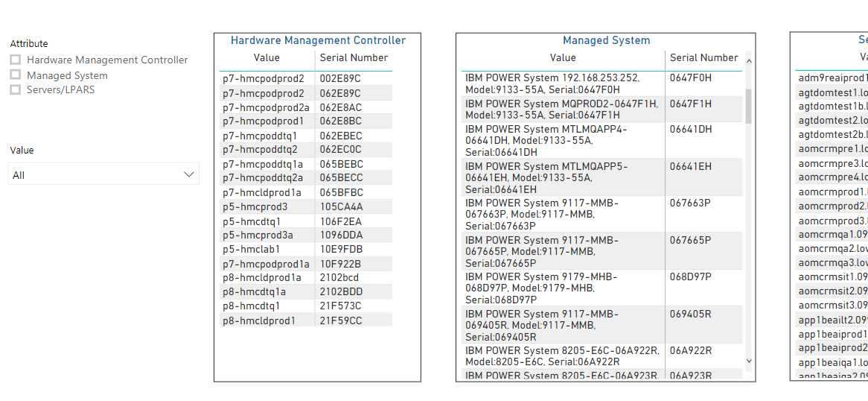Click the p7-hmcpoddtq2 value cell
The image size is (868, 401).
[261, 150]
